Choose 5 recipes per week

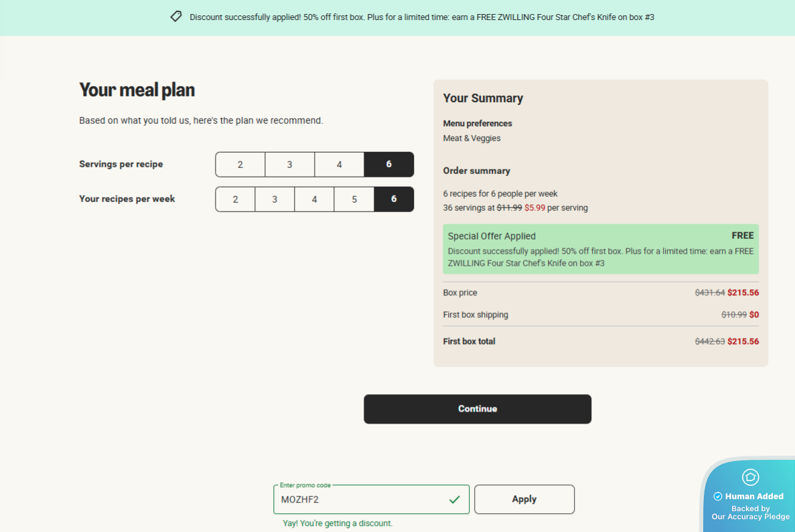click(354, 199)
